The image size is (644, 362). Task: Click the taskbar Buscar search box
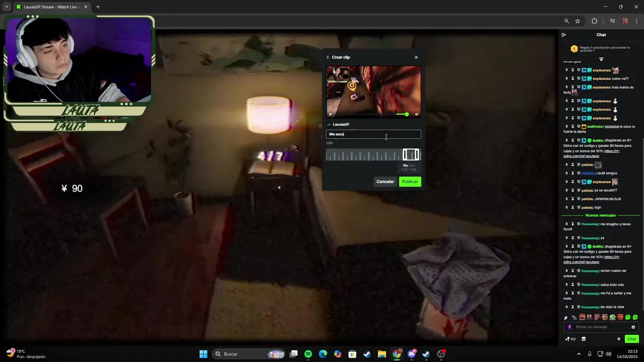click(x=249, y=354)
